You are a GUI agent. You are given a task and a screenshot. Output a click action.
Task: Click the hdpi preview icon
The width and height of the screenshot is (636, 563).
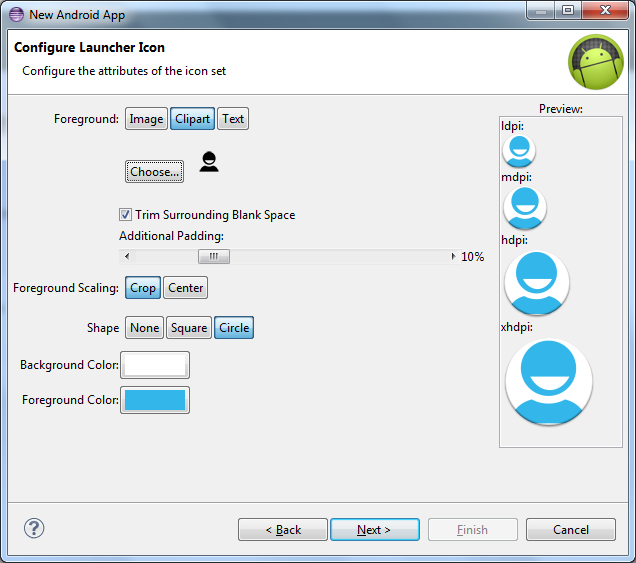(537, 283)
